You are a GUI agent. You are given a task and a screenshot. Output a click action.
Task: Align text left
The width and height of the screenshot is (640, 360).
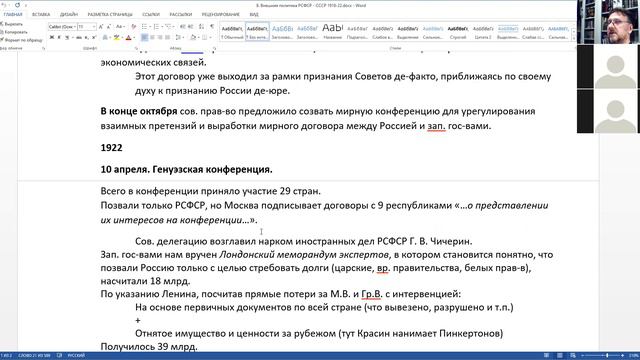pyautogui.click(x=144, y=37)
